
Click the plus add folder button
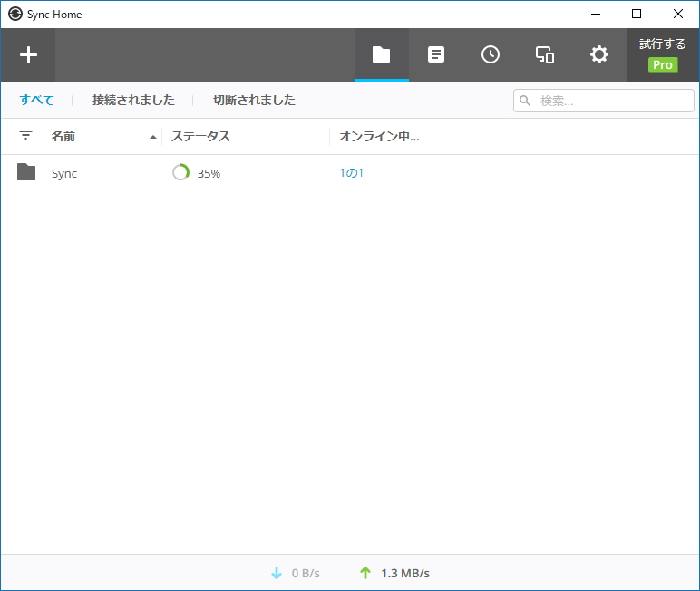click(28, 55)
